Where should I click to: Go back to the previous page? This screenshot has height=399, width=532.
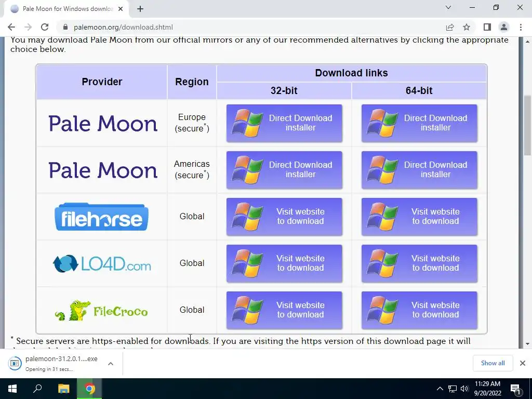click(x=11, y=27)
